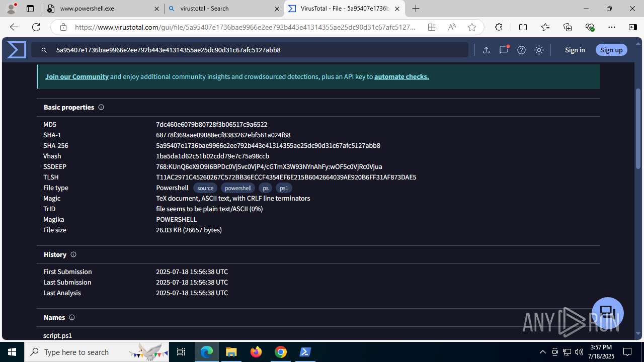Click the TLSH value text

(x=286, y=177)
